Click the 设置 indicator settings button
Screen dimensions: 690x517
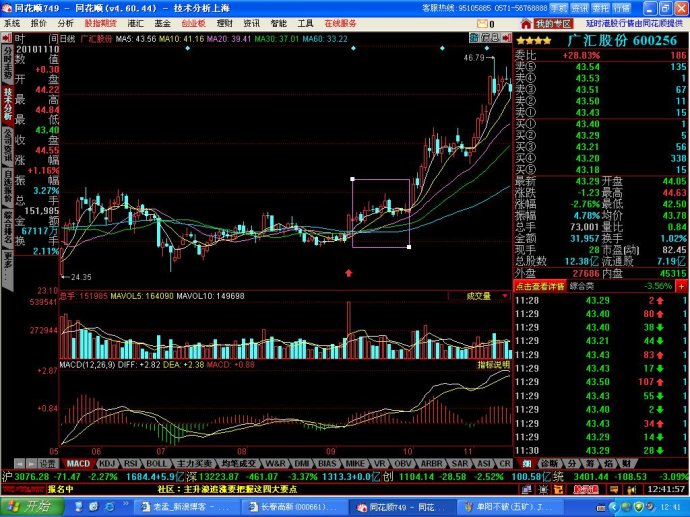point(48,463)
